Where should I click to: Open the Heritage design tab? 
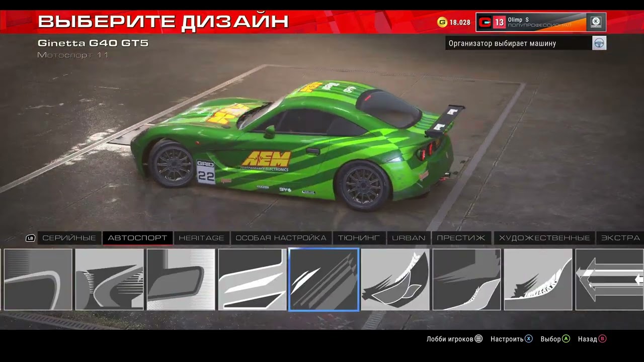(x=201, y=238)
